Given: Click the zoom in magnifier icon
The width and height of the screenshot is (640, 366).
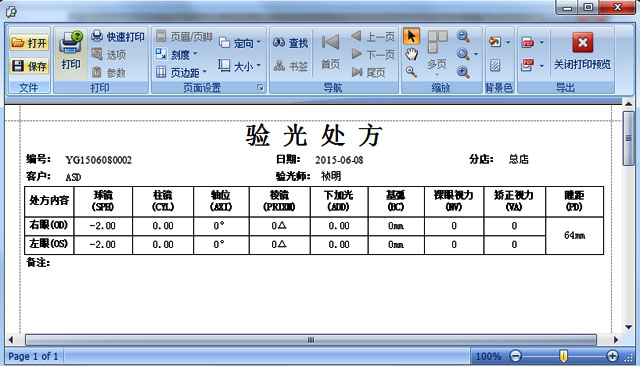Looking at the screenshot, I should pos(463,72).
